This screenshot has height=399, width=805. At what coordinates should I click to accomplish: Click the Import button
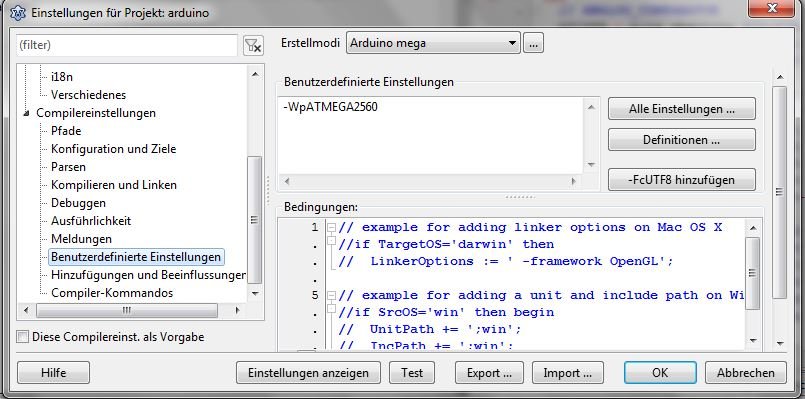click(568, 373)
